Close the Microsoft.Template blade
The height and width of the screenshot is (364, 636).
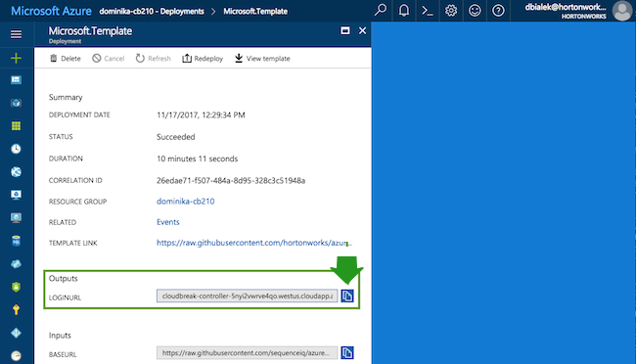(363, 31)
